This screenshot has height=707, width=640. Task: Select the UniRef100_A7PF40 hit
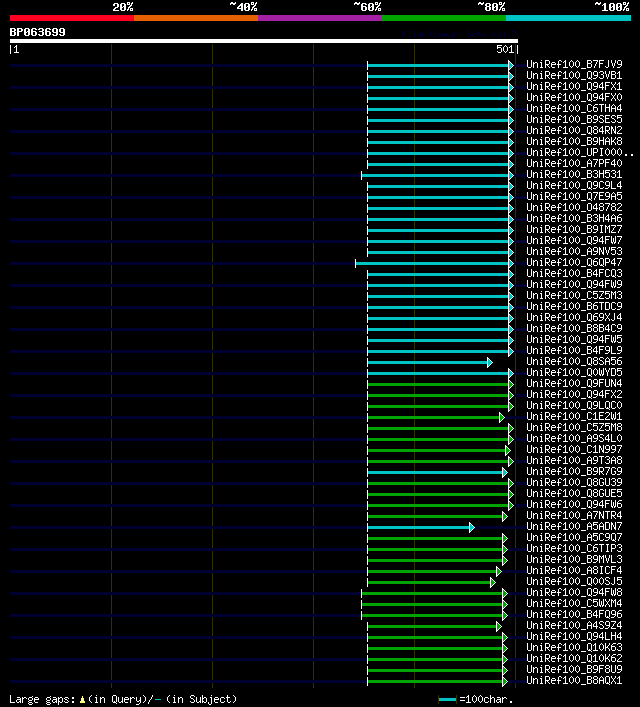point(574,164)
